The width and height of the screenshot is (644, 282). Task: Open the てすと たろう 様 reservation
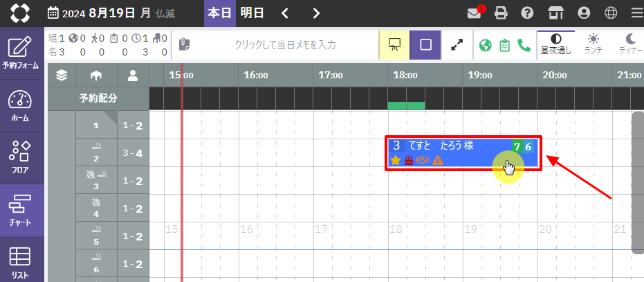463,154
